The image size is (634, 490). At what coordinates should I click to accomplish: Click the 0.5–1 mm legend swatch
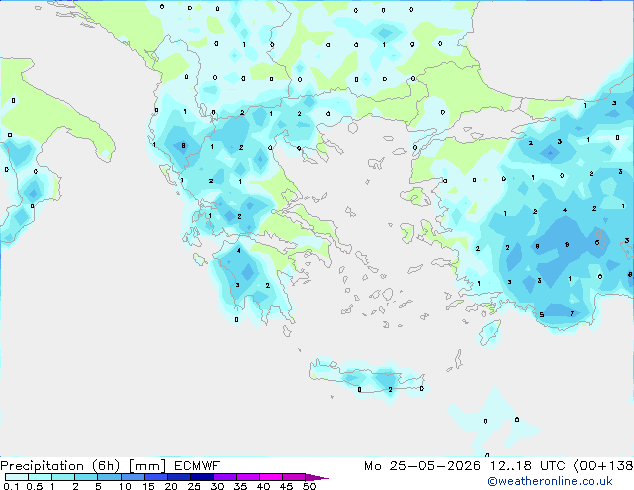tap(40, 477)
